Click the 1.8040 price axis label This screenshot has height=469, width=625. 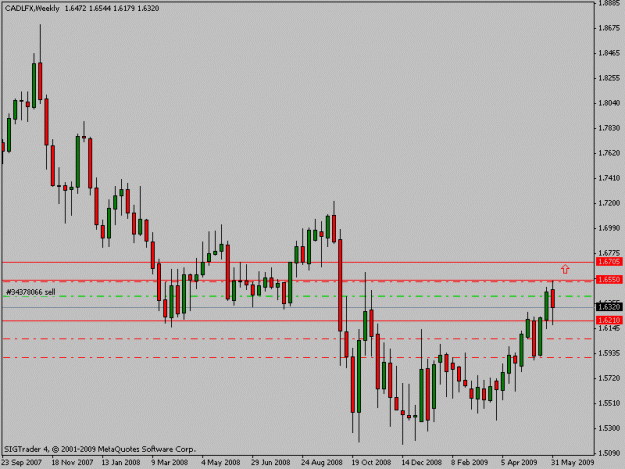click(x=609, y=103)
